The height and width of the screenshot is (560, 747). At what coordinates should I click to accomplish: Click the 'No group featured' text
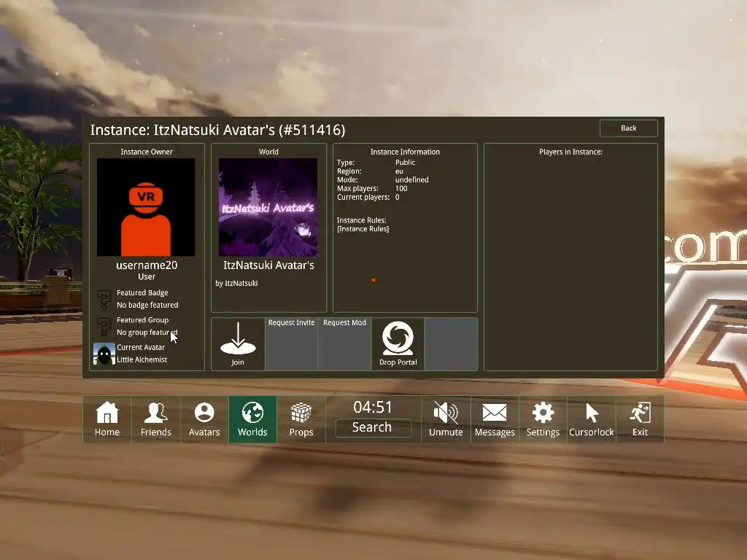(x=147, y=332)
